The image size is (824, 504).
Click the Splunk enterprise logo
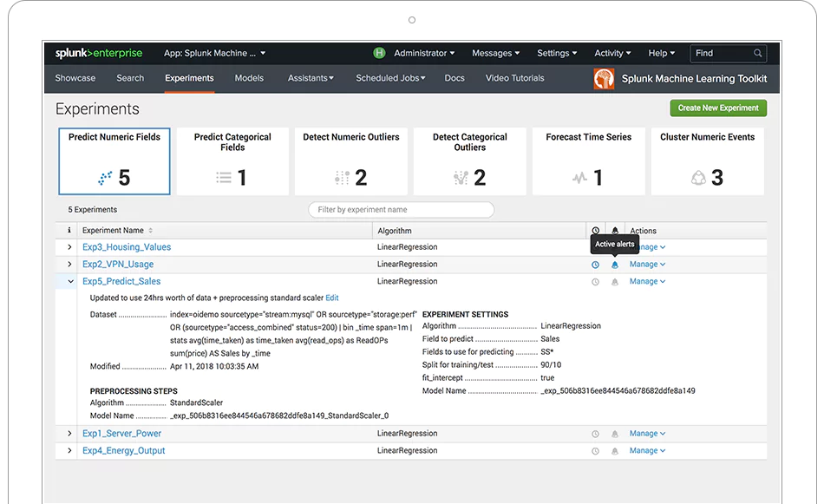[99, 53]
